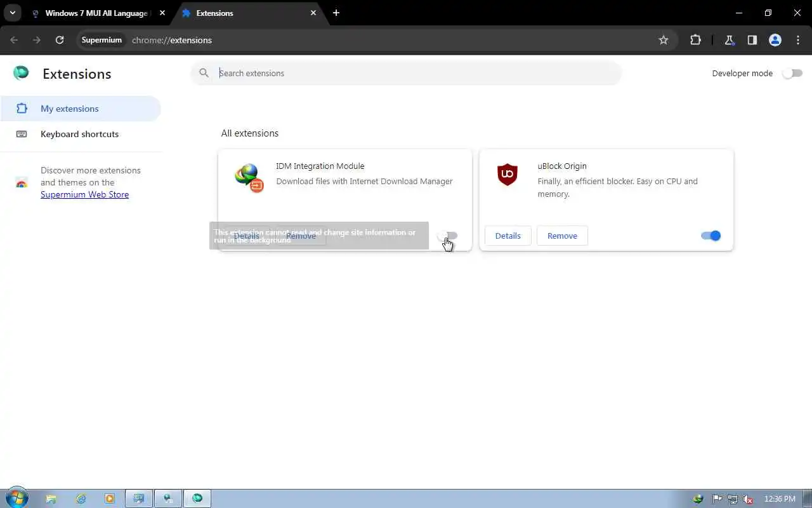
Task: Remove the uBlock Origin extension
Action: [x=562, y=236]
